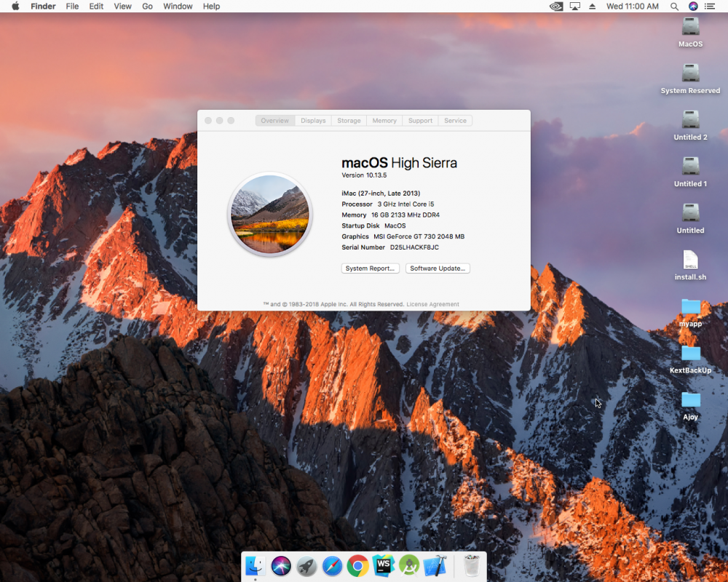
Task: Select the install.sh shell file
Action: coord(690,260)
